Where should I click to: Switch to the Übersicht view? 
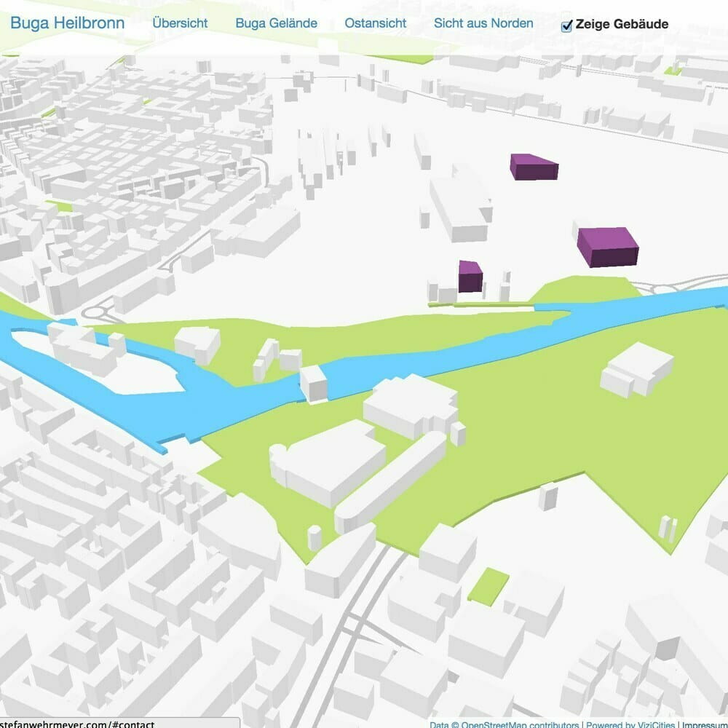coord(179,23)
